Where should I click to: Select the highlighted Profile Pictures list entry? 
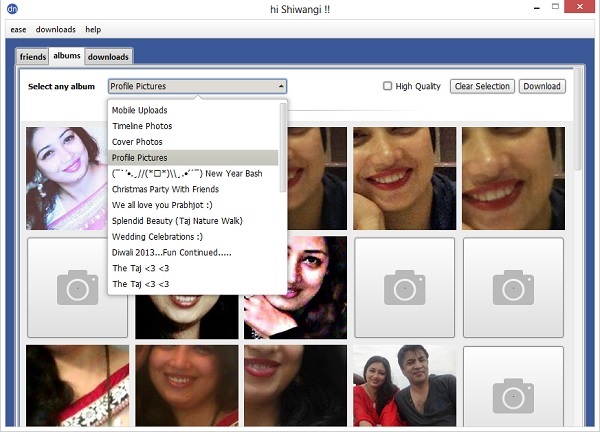(x=194, y=158)
